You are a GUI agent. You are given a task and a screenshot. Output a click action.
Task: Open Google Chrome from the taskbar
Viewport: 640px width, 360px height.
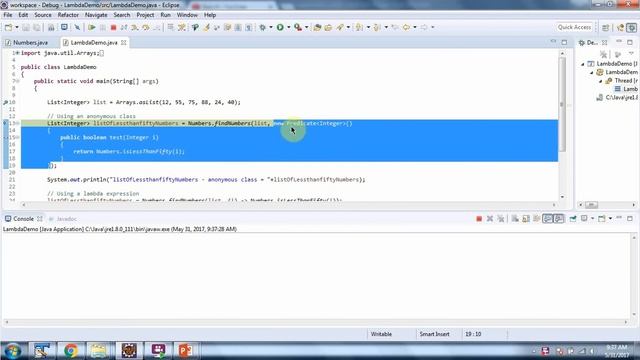click(x=70, y=351)
